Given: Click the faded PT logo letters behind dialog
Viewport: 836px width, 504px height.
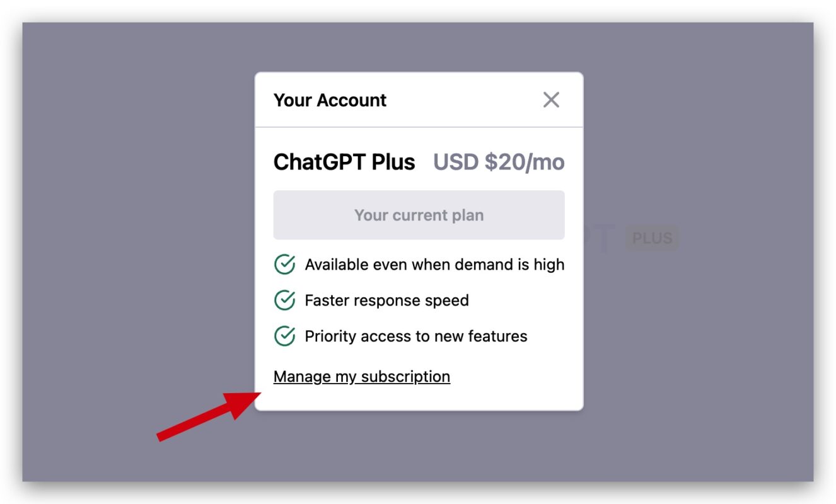Looking at the screenshot, I should tap(598, 238).
